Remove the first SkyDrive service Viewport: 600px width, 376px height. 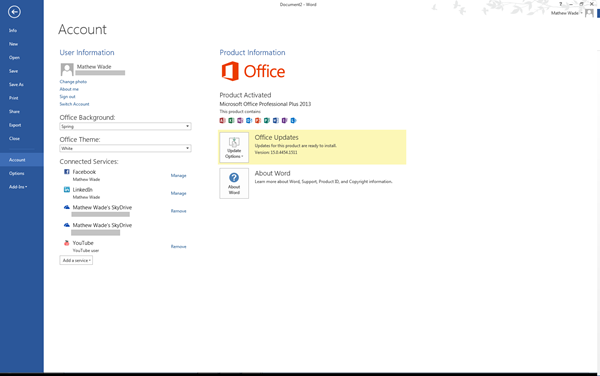[x=178, y=211]
